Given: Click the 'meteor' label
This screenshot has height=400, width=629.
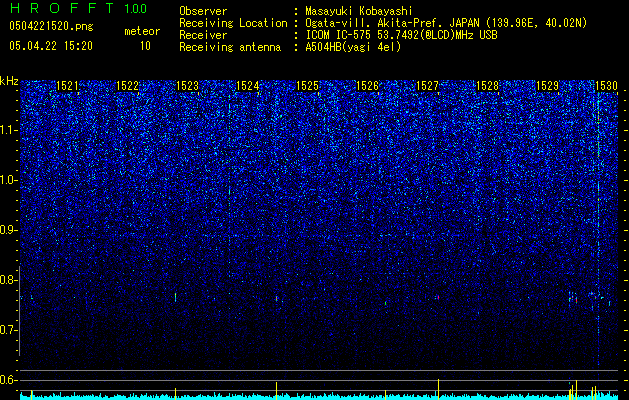Looking at the screenshot, I should pyautogui.click(x=142, y=31).
